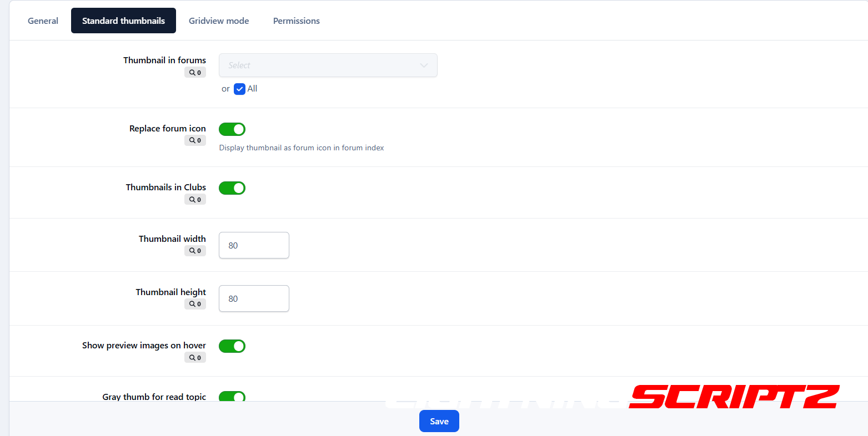Disable the Replace forum icon toggle
Viewport: 868px width, 436px height.
(x=232, y=129)
